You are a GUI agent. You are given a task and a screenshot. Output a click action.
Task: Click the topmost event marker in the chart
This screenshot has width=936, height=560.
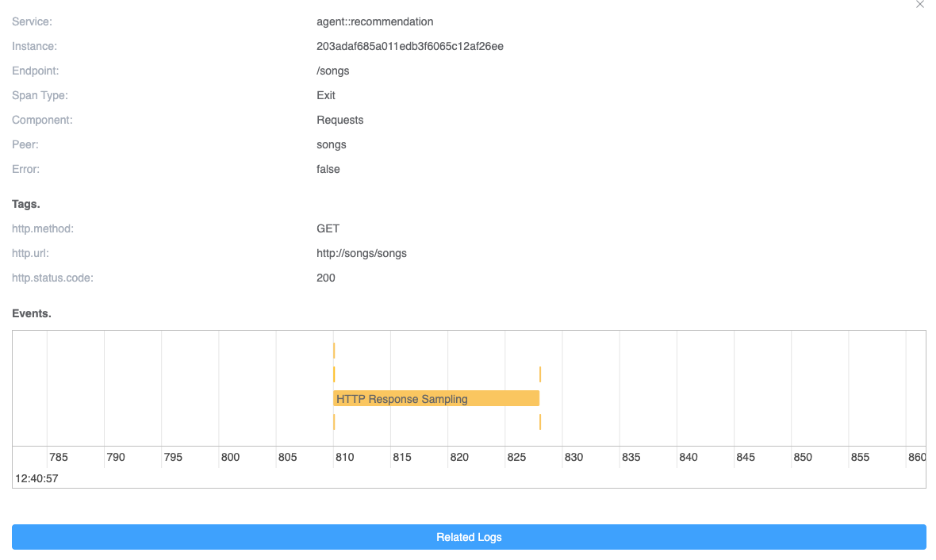334,351
